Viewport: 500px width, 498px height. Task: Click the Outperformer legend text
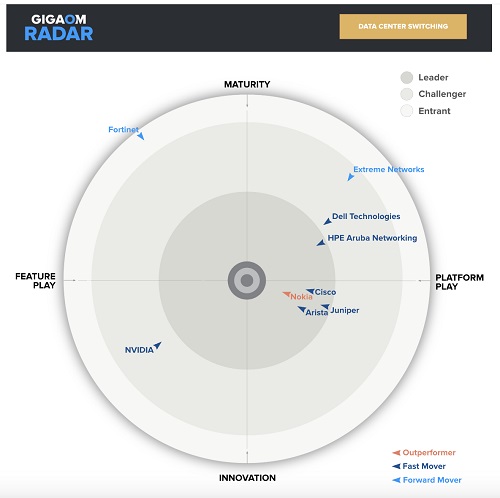tap(429, 453)
